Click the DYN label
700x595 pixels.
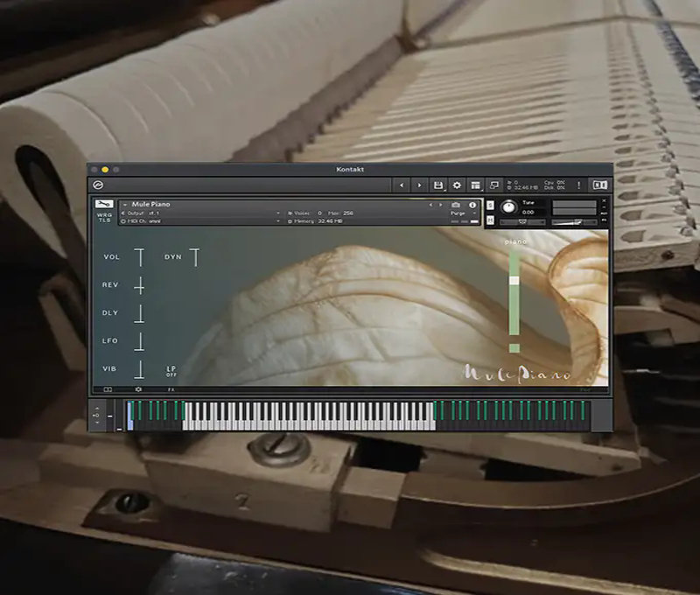[172, 257]
